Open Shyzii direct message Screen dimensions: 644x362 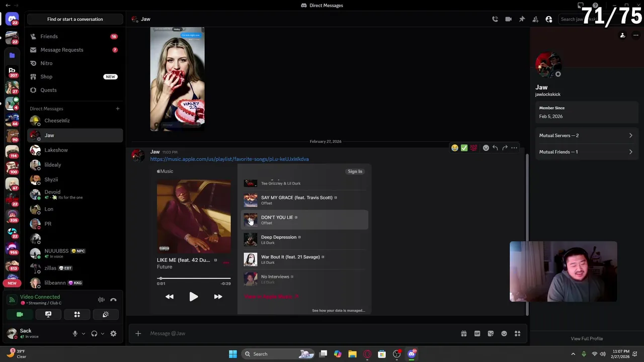pyautogui.click(x=75, y=179)
